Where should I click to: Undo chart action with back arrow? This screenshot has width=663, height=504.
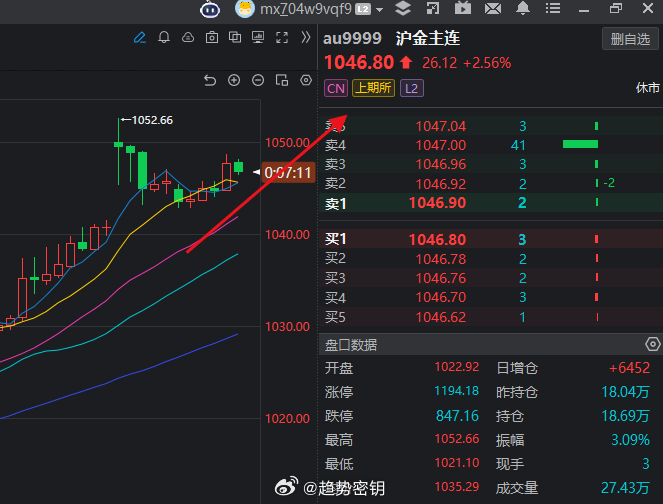tap(210, 80)
